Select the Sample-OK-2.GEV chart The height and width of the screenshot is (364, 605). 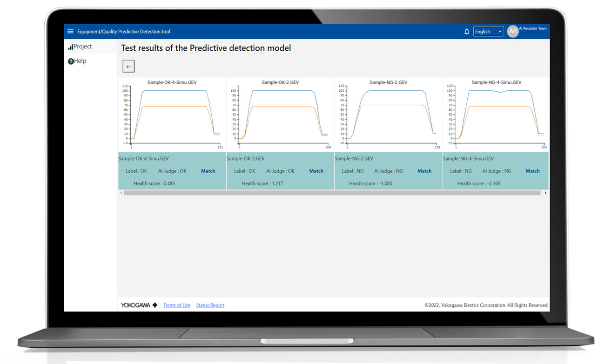(x=280, y=115)
